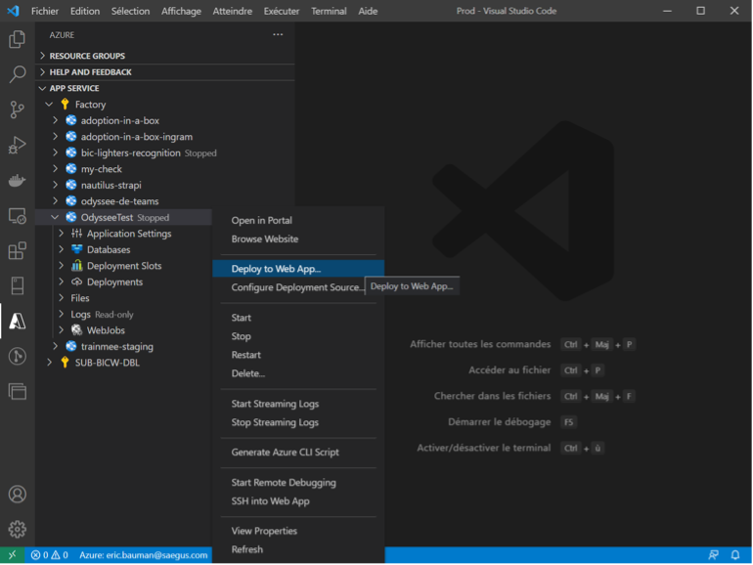
Task: Open the Edition menu
Action: 85,11
